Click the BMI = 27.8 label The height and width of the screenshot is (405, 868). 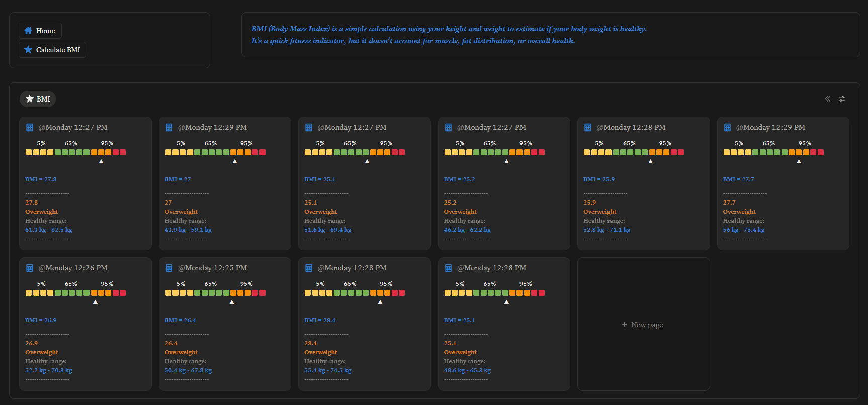click(41, 179)
